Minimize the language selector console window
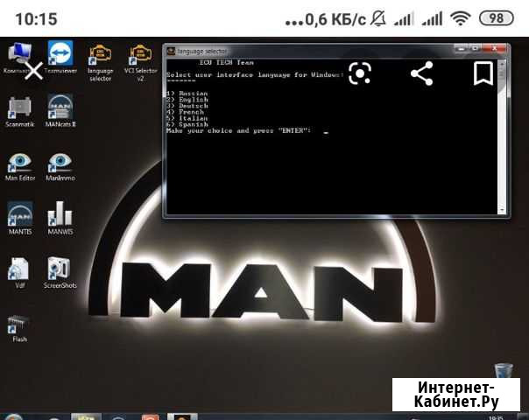 click(462, 49)
